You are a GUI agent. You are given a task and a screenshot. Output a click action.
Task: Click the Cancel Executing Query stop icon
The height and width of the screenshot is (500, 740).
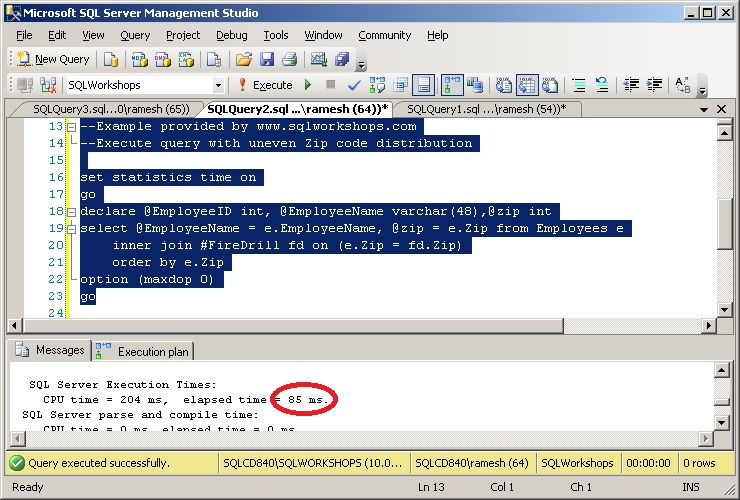330,85
